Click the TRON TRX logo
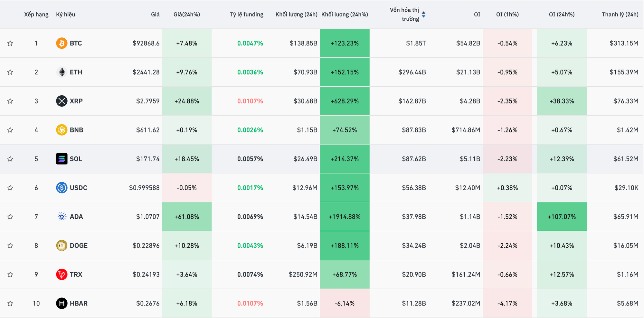The image size is (644, 318). [x=62, y=275]
